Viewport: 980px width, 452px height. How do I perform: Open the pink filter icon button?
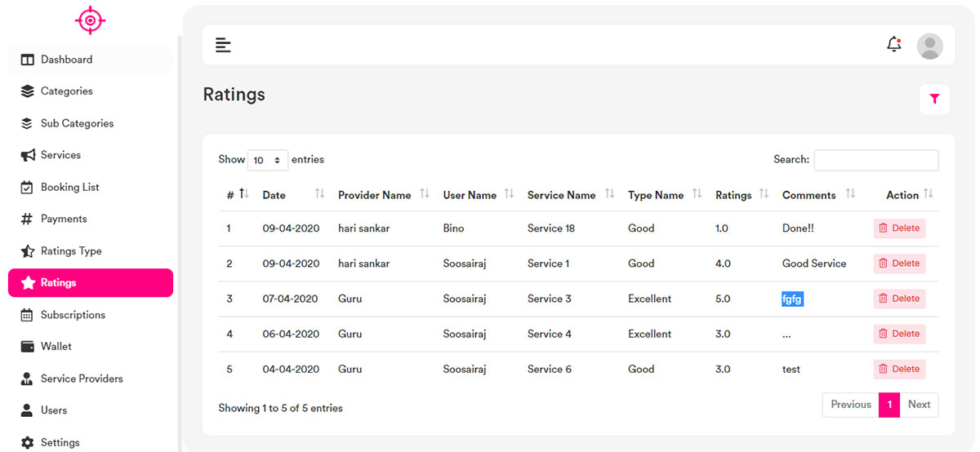coord(934,99)
